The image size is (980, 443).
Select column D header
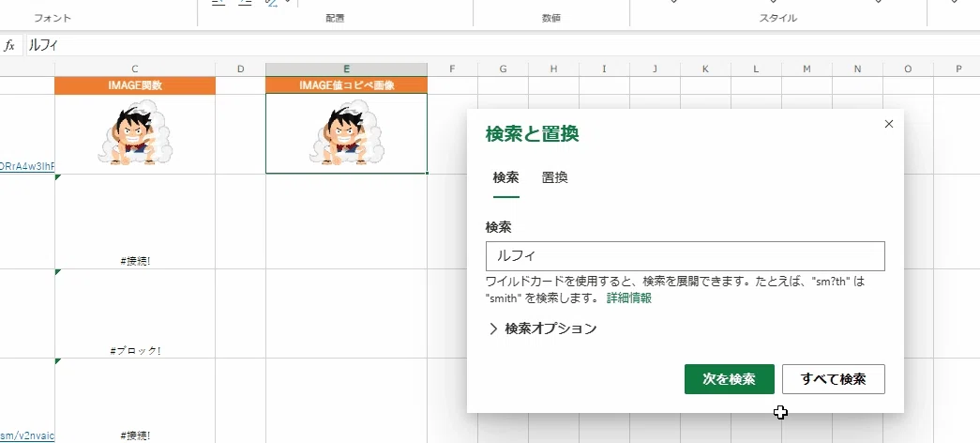tap(241, 69)
